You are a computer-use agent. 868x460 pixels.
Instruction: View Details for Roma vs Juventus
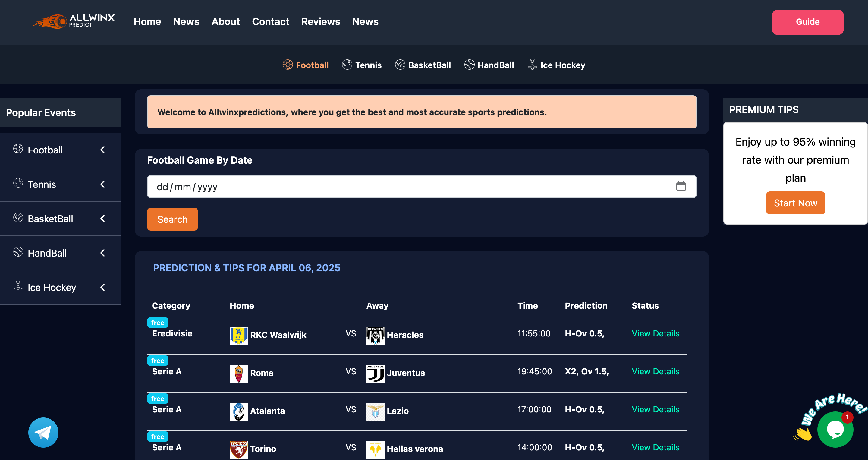(x=656, y=372)
